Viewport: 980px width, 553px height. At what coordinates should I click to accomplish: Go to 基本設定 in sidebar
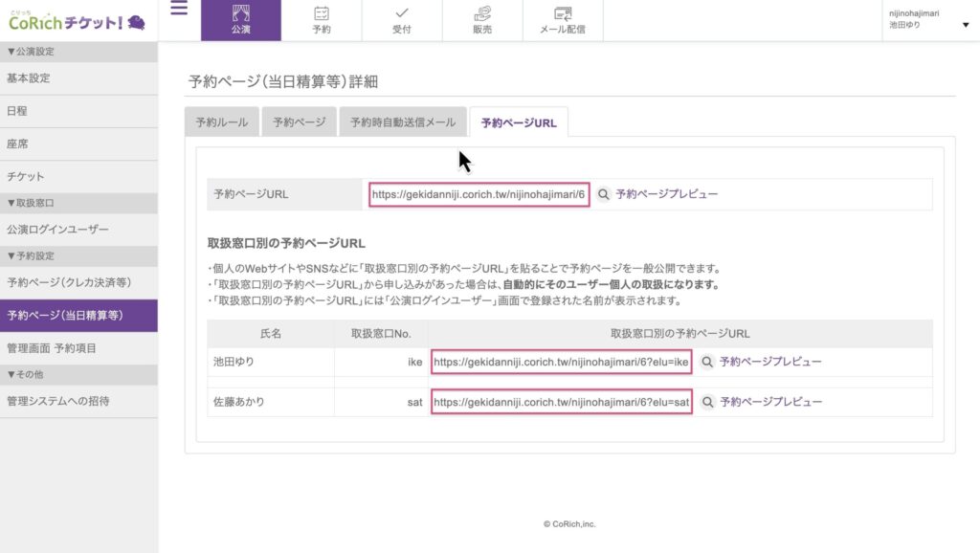29,78
